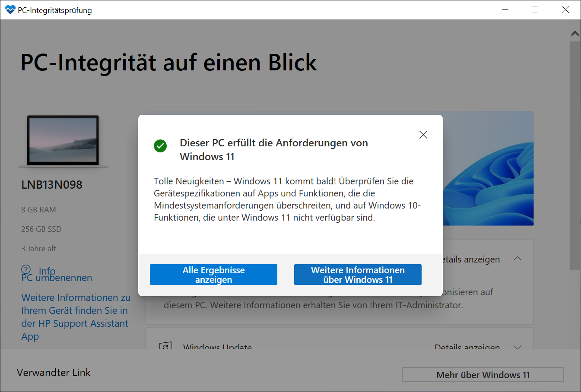
Task: Close the Windows 11 compatibility dialog
Action: [423, 135]
